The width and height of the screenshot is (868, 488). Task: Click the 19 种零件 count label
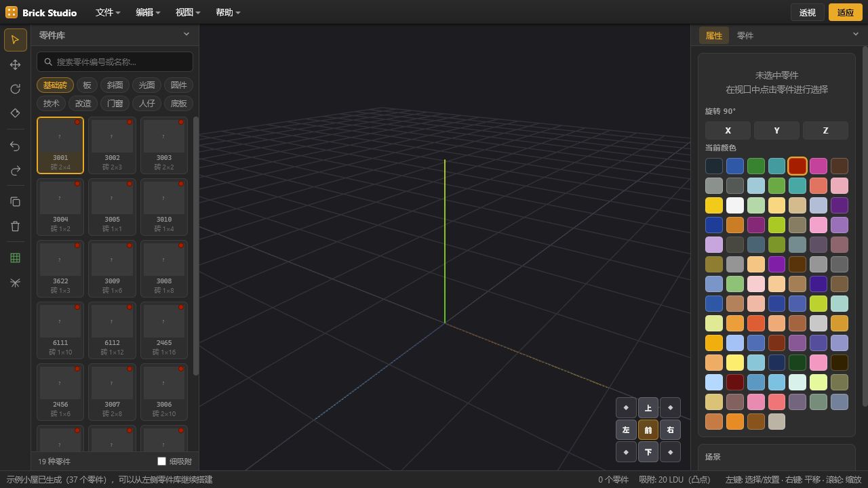coord(54,462)
